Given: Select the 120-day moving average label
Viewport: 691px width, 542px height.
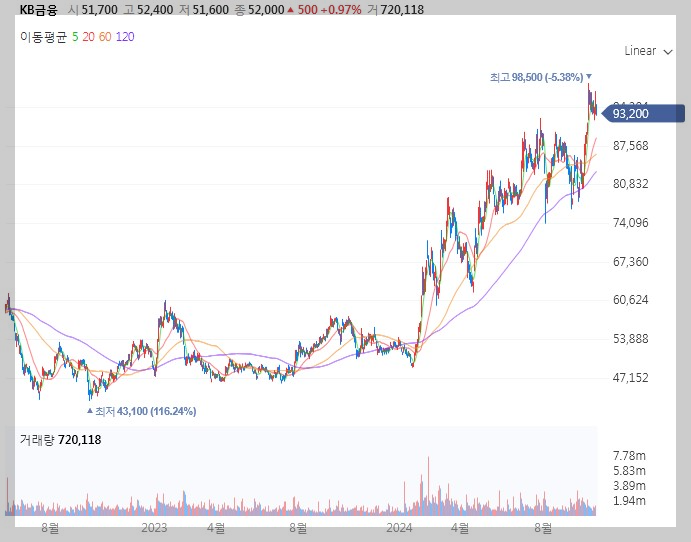Looking at the screenshot, I should coord(125,37).
